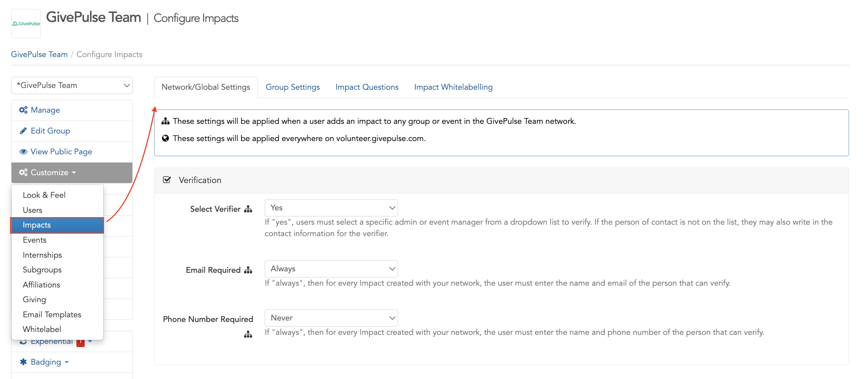
Task: Select Users from the Customize menu
Action: click(x=32, y=210)
